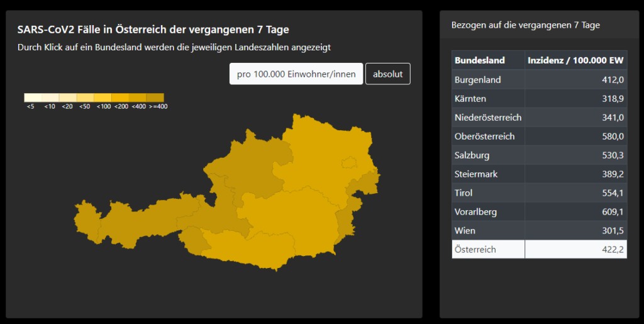Click the 'Durch Klick auf ein Bundesland' subtitle
The image size is (644, 324).
click(x=174, y=47)
